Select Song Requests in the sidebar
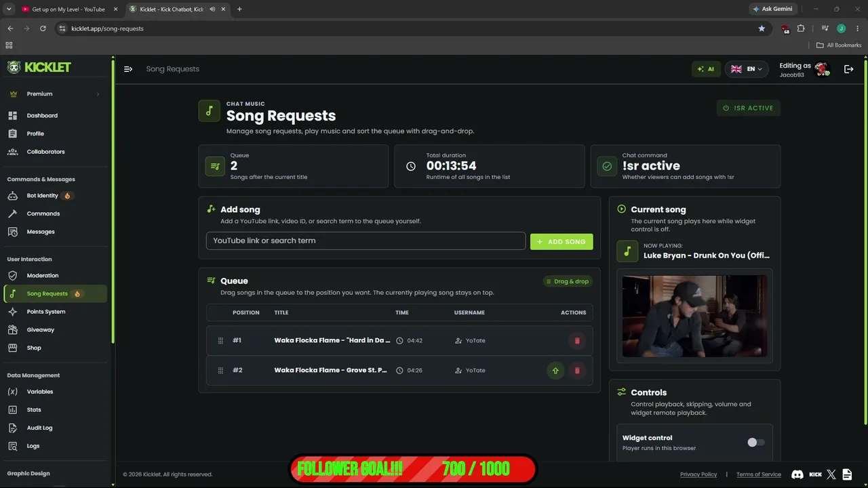 [56, 293]
